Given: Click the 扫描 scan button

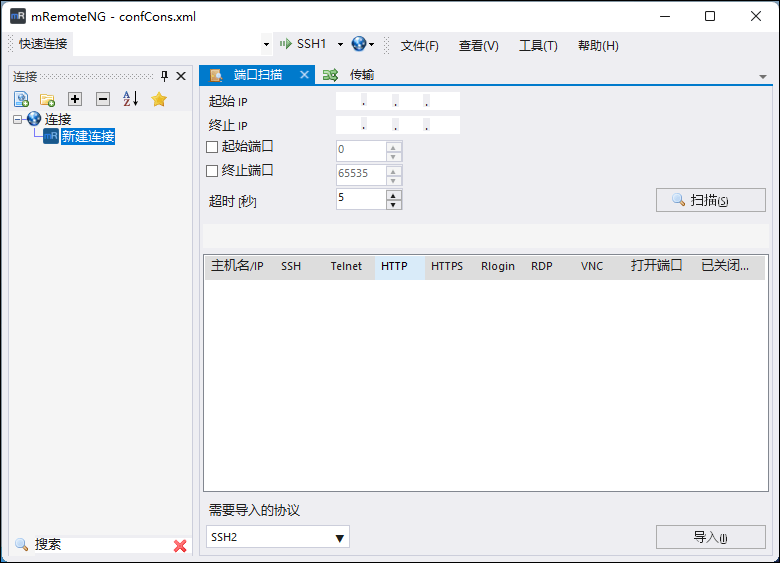Looking at the screenshot, I should coord(710,200).
